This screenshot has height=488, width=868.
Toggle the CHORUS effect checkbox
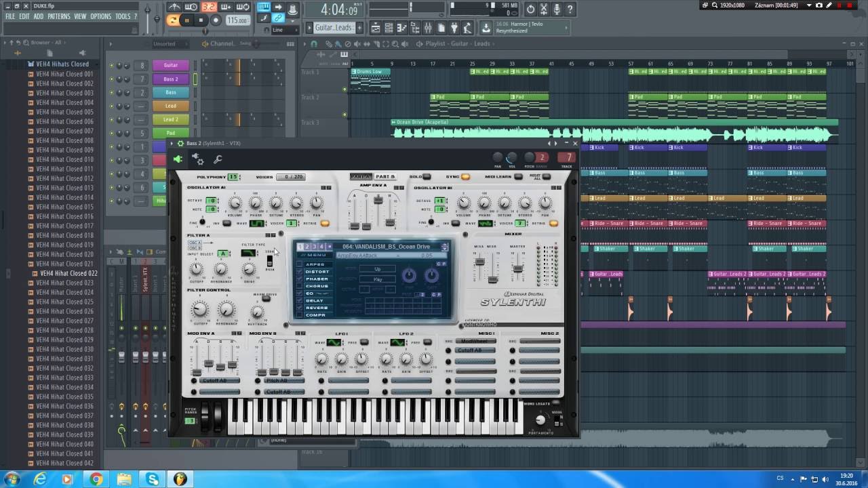[300, 286]
